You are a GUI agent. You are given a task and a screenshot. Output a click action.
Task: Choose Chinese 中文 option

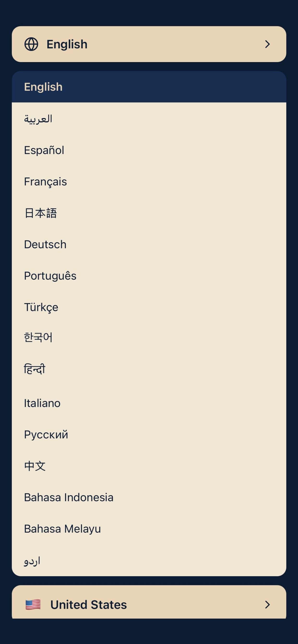[x=149, y=466]
